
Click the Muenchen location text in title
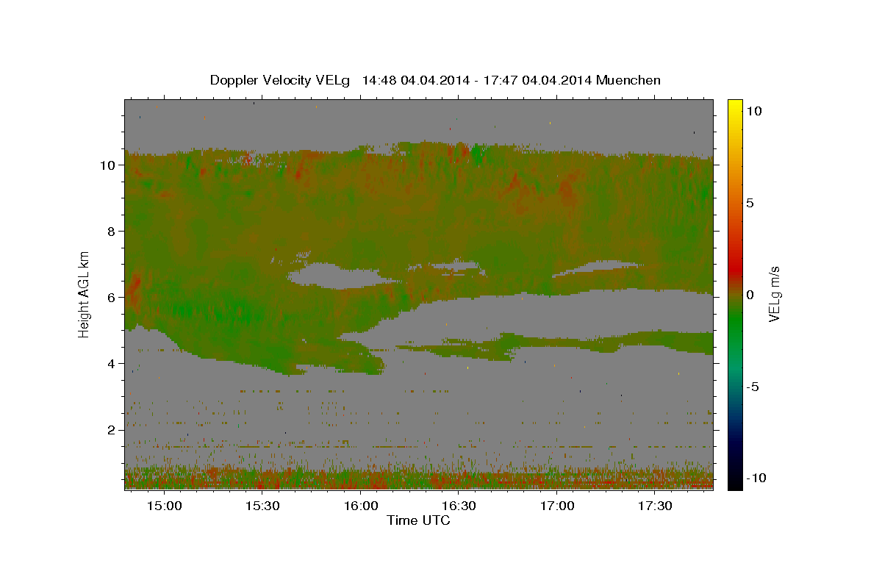click(x=628, y=80)
